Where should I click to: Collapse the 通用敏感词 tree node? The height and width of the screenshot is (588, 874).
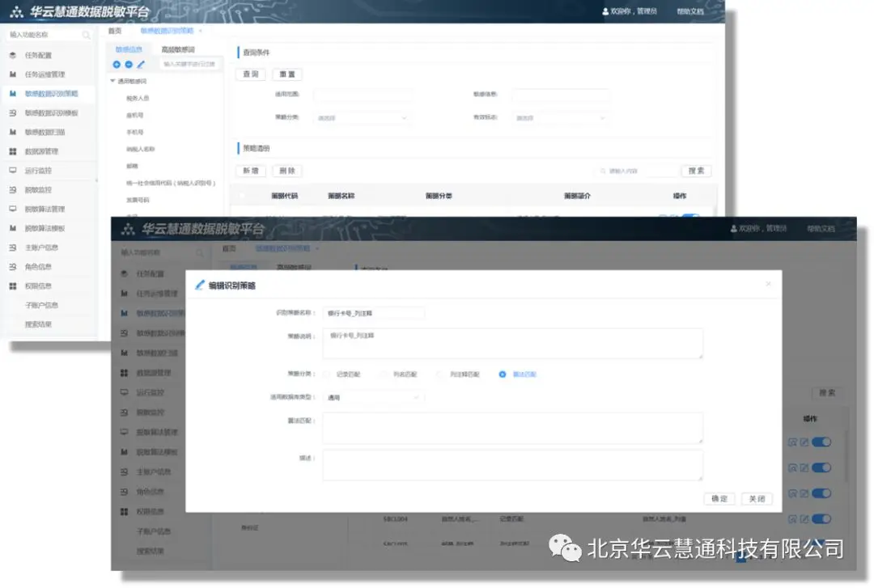pos(112,82)
